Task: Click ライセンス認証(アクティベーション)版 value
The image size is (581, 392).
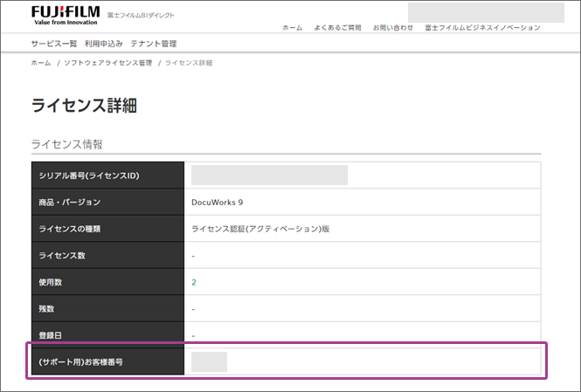Action: click(260, 229)
